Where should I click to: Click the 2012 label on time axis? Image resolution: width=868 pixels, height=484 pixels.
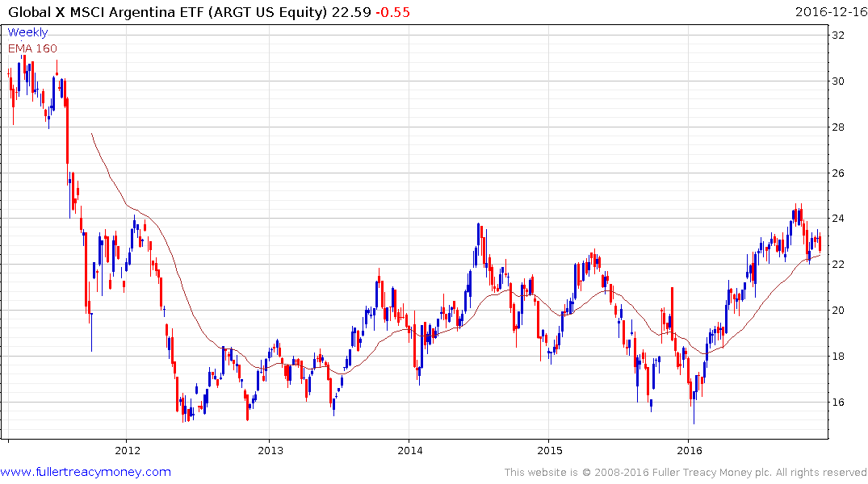(x=128, y=450)
